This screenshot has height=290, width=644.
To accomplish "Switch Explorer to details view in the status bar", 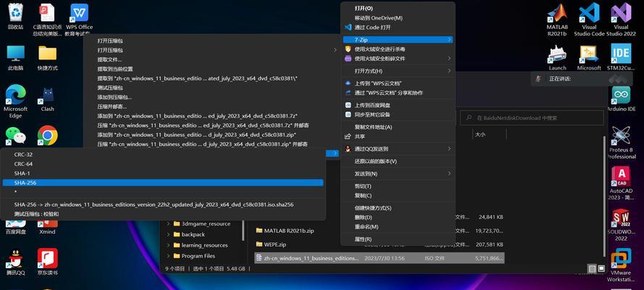I will point(592,268).
